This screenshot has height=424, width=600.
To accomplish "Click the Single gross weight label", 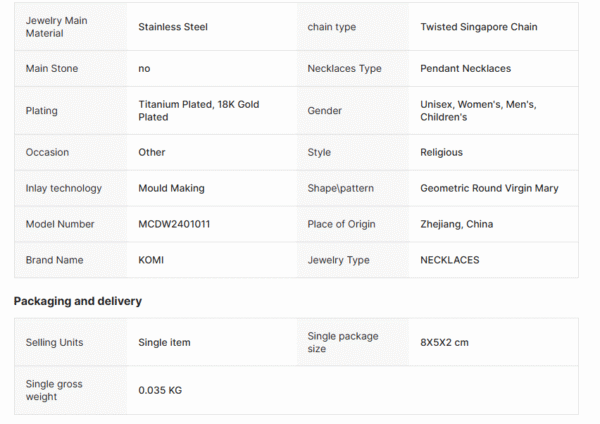I will (55, 390).
